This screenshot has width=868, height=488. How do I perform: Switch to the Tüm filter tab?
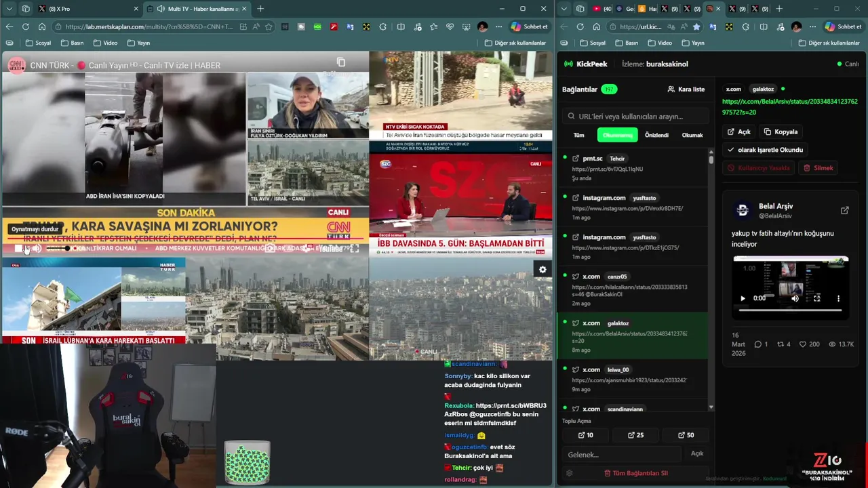(x=578, y=135)
